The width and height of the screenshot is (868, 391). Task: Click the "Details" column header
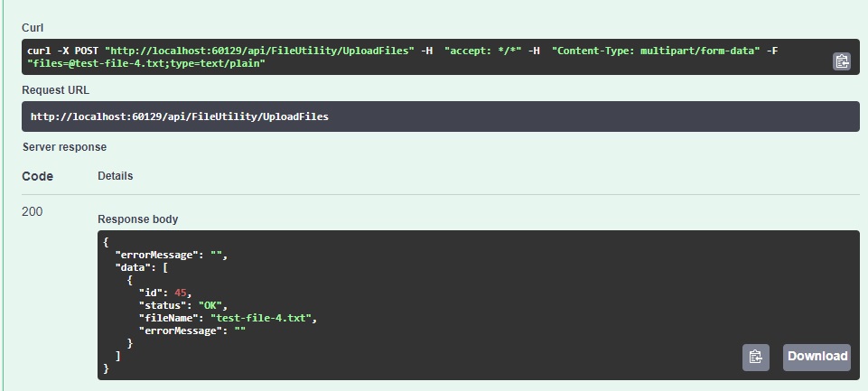click(x=115, y=176)
